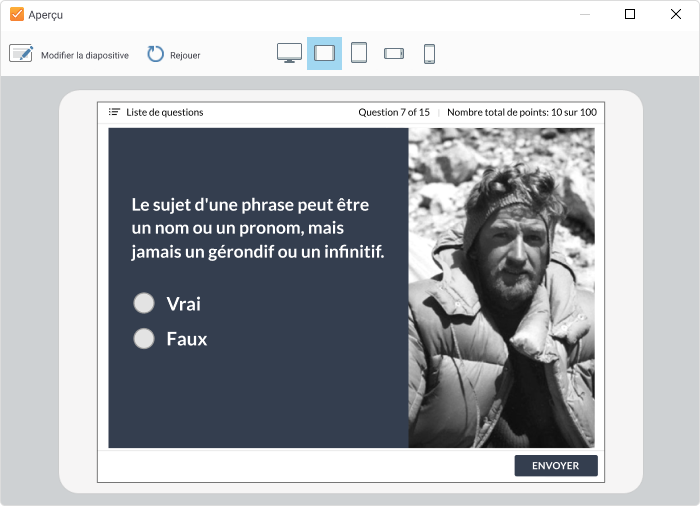
Task: Click the mountaineer photo
Action: [x=501, y=288]
